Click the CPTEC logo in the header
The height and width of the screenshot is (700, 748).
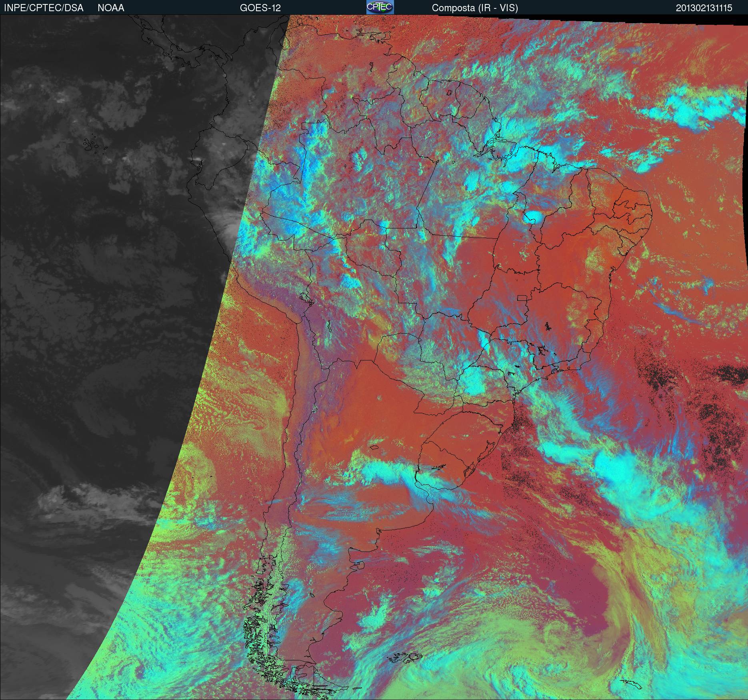pyautogui.click(x=380, y=7)
